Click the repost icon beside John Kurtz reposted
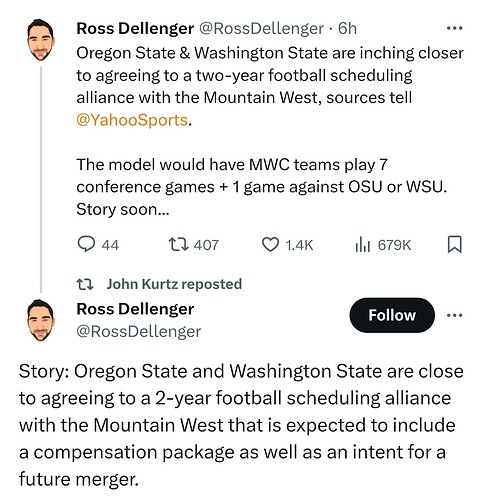 (x=85, y=284)
